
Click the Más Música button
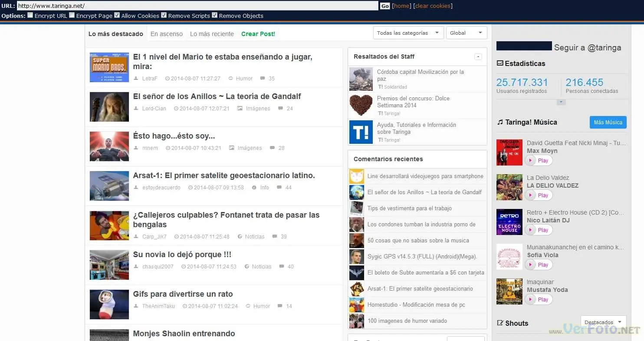(x=608, y=122)
